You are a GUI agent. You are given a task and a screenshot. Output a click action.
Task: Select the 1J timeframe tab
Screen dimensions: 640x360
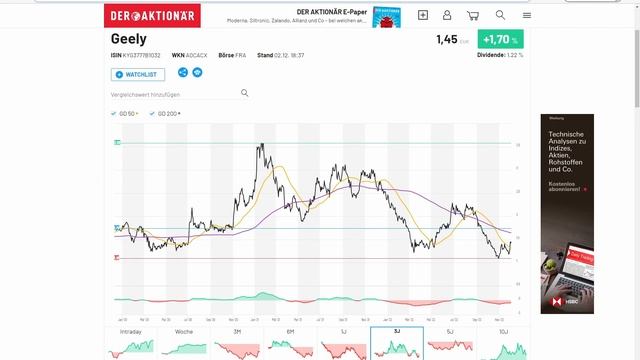pyautogui.click(x=344, y=343)
